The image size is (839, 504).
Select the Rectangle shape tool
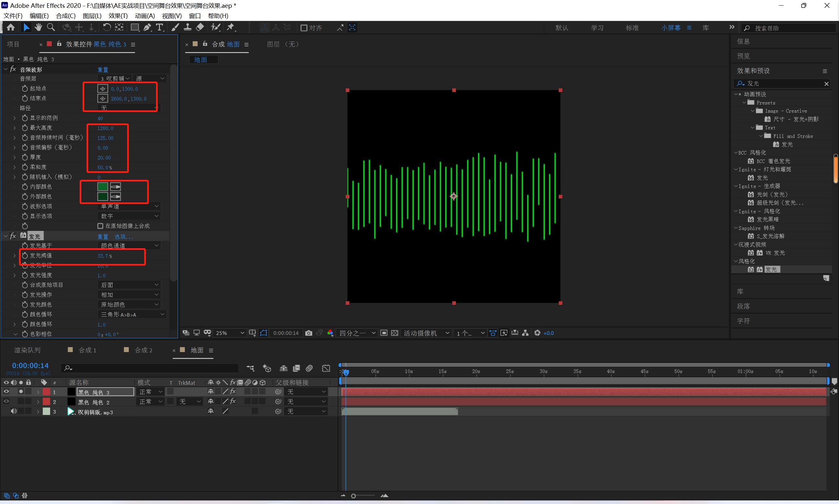coord(135,28)
